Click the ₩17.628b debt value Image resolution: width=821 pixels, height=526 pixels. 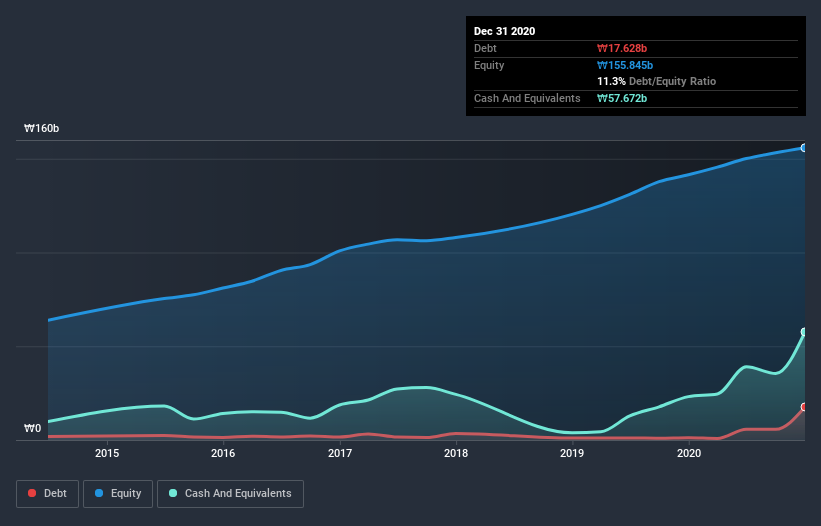622,48
